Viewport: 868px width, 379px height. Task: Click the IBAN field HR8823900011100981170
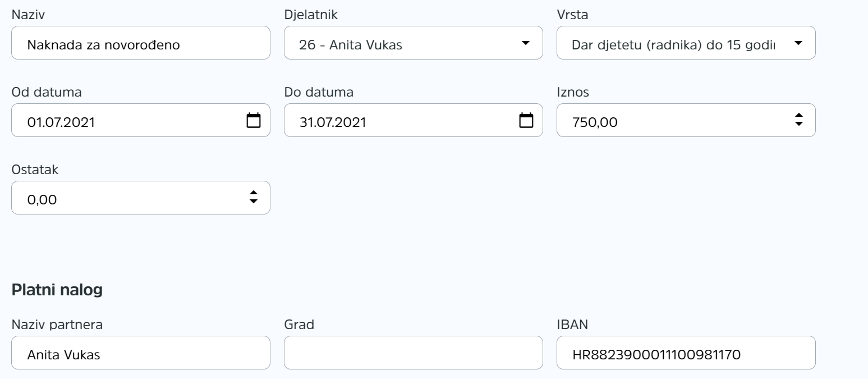[686, 353]
